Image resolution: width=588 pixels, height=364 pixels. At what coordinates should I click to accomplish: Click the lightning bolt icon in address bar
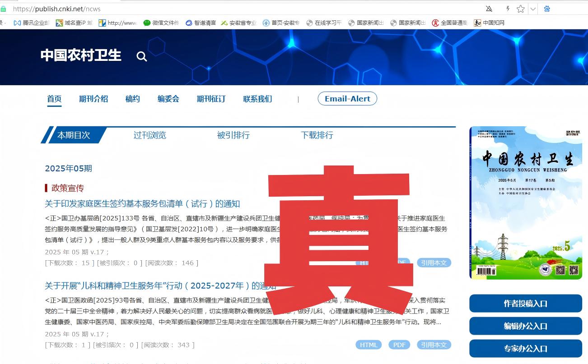pos(508,9)
